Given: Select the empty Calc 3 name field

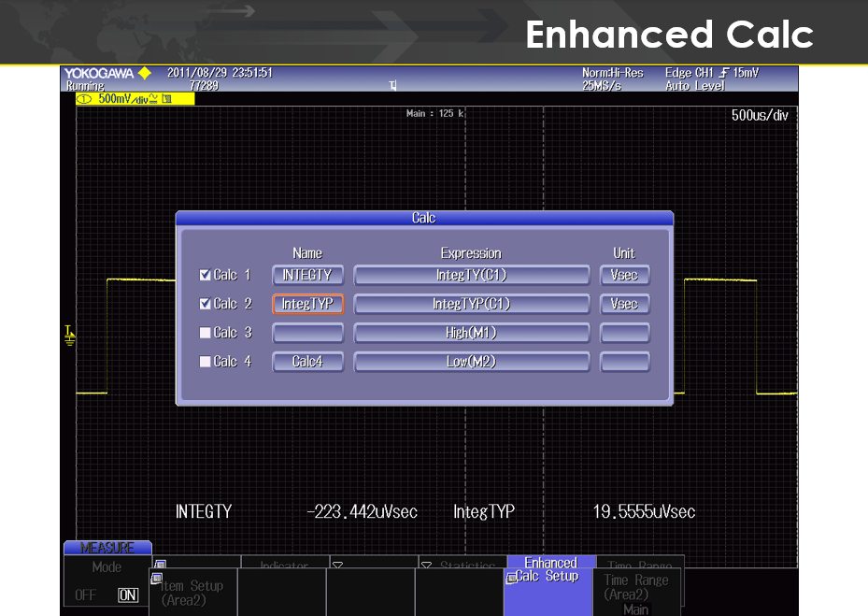Looking at the screenshot, I should 307,334.
